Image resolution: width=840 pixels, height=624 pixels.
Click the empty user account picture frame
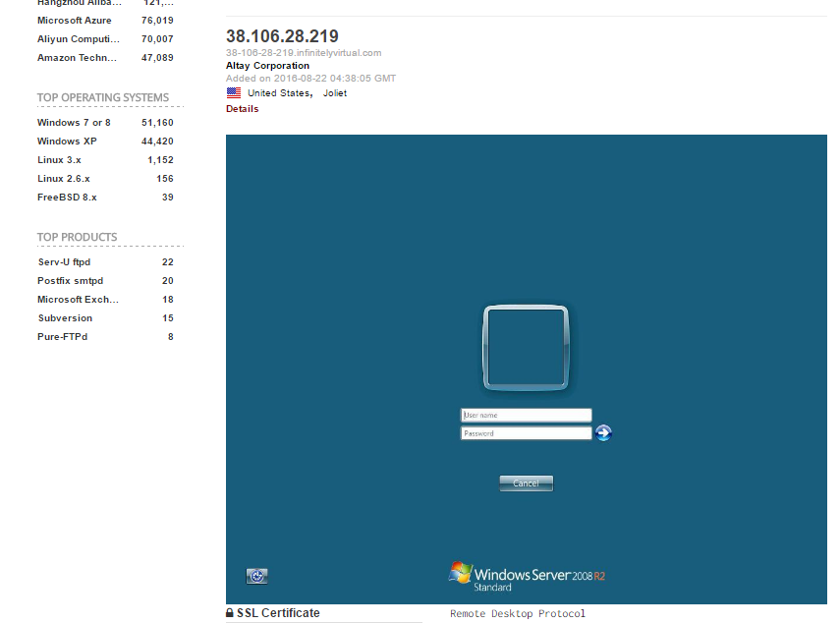click(526, 348)
